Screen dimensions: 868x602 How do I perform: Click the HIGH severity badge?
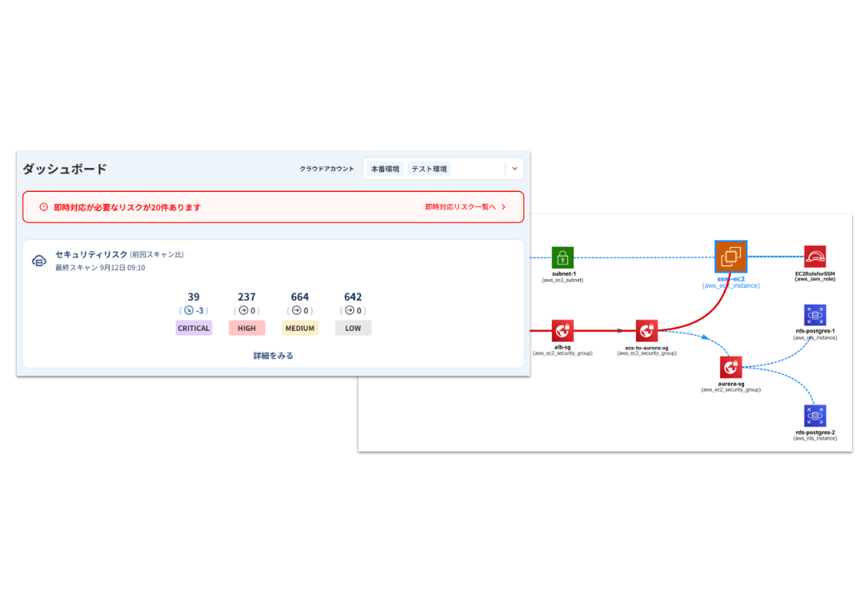247,328
